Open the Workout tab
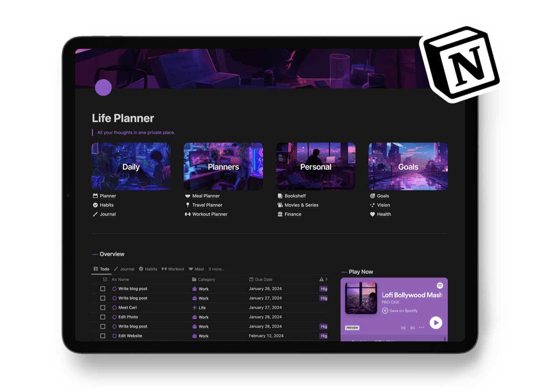This screenshot has width=538, height=392. tap(173, 269)
